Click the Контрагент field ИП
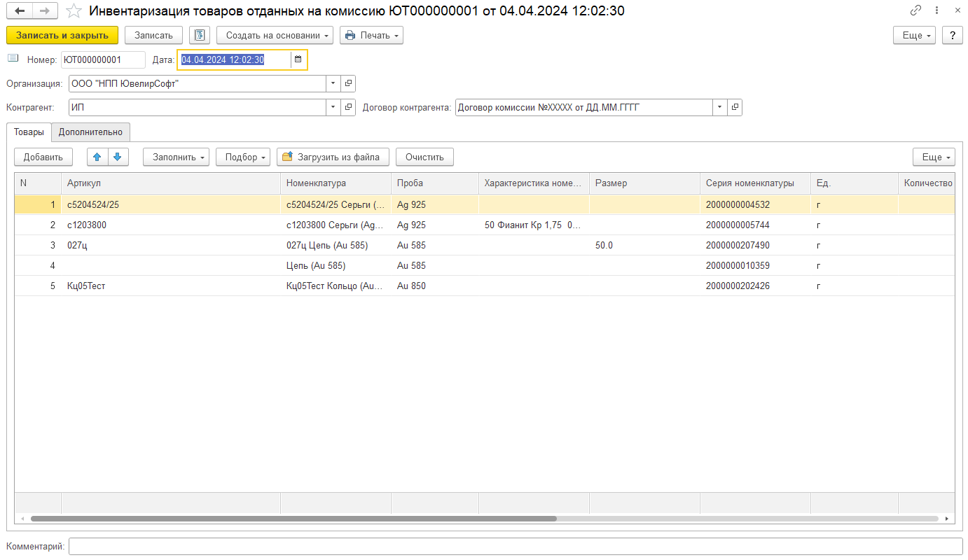This screenshot has height=560, width=968. click(198, 108)
